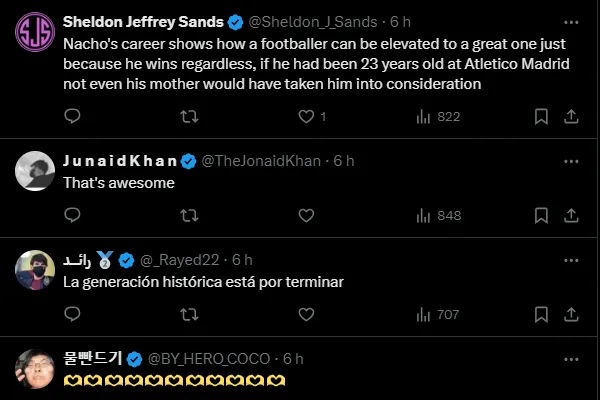Bookmark the "generación histórica" tweet
Screen dimensions: 600x400
(x=541, y=314)
